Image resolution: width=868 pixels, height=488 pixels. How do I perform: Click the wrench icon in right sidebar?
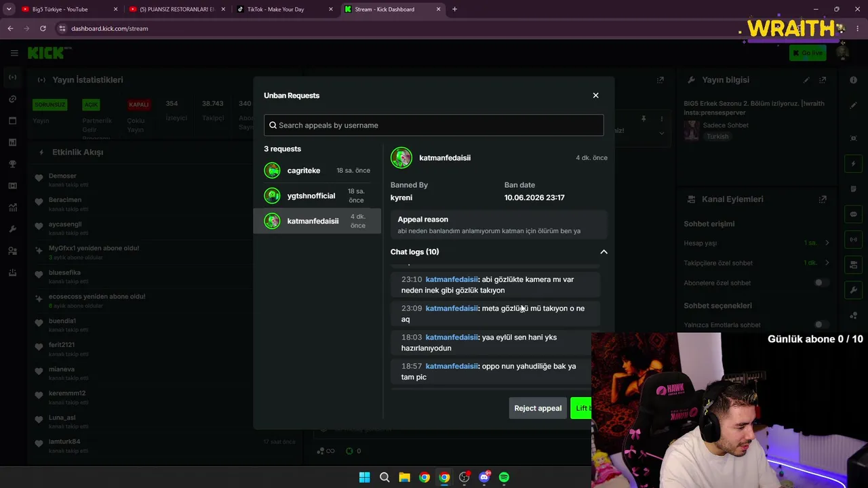pyautogui.click(x=853, y=290)
